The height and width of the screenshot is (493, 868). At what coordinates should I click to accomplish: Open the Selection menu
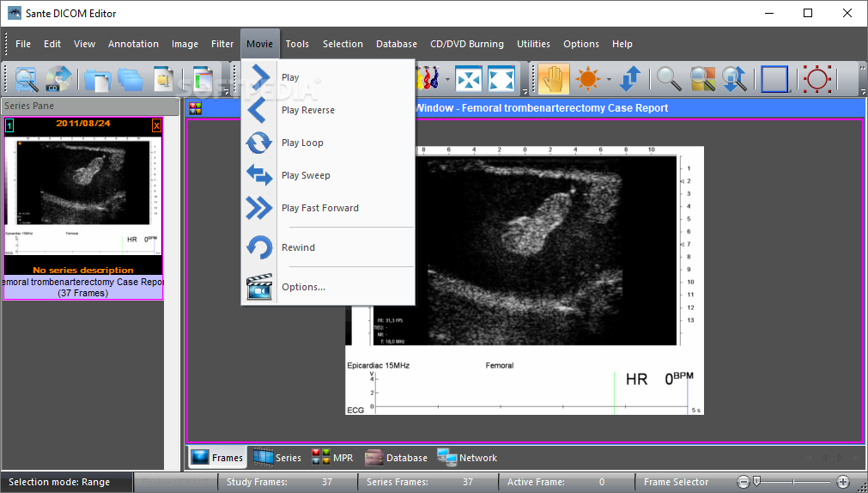click(x=343, y=44)
